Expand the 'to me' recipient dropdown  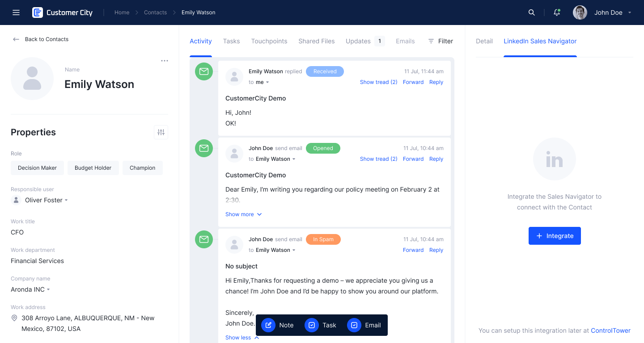pyautogui.click(x=267, y=82)
